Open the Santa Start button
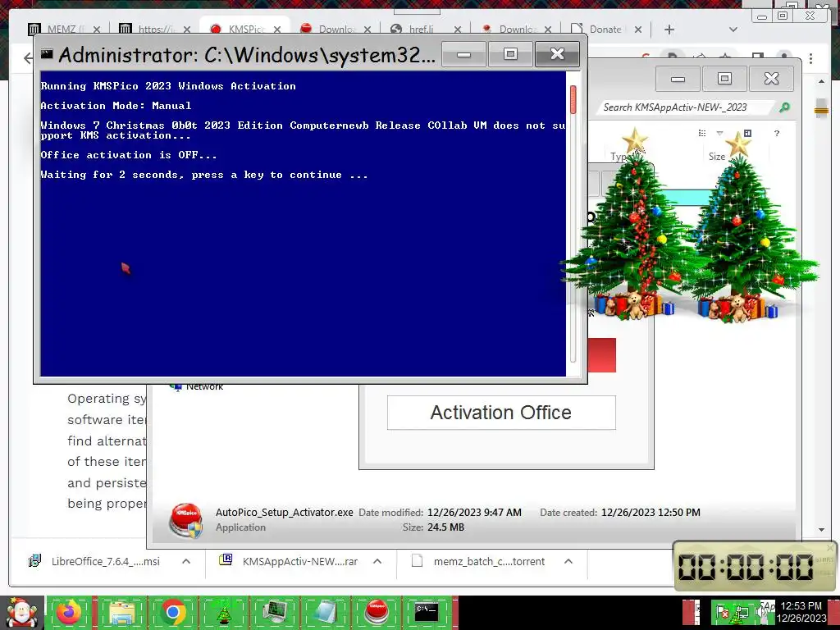This screenshot has width=840, height=630. pos(21,614)
